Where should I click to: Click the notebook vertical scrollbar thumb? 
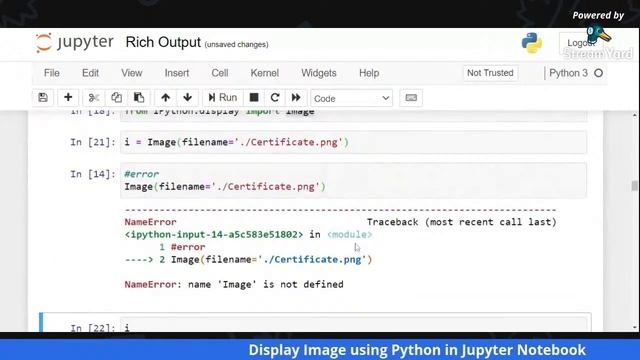(x=634, y=186)
